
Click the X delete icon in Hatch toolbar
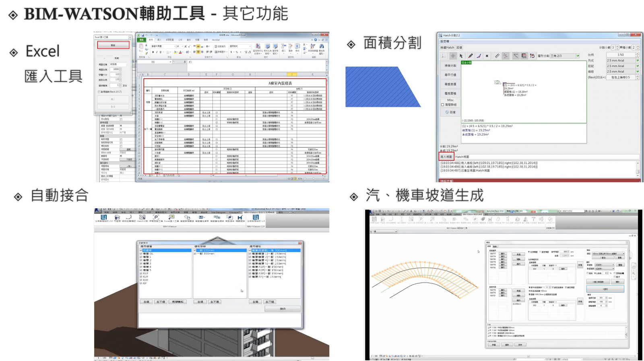[487, 56]
